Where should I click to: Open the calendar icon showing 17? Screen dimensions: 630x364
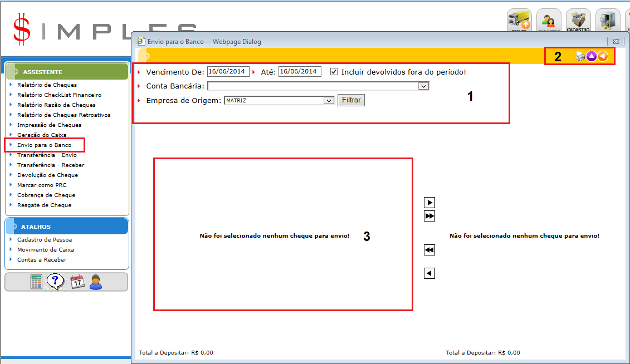tap(77, 282)
